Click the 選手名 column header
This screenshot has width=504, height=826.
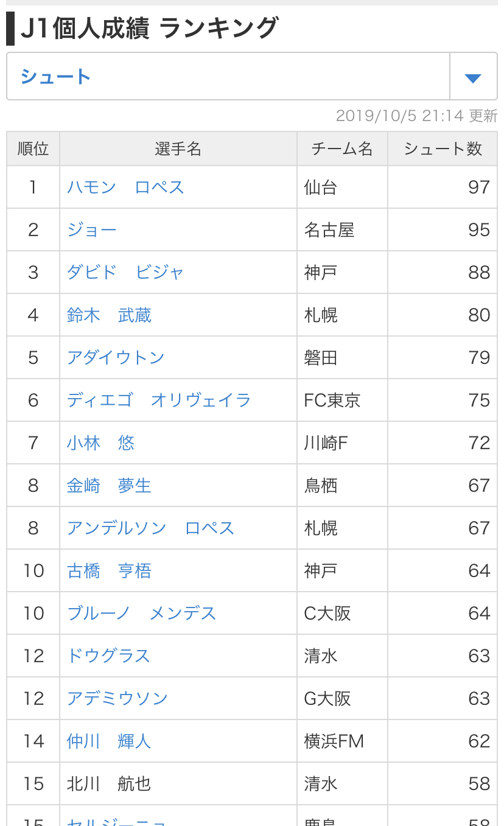[178, 149]
